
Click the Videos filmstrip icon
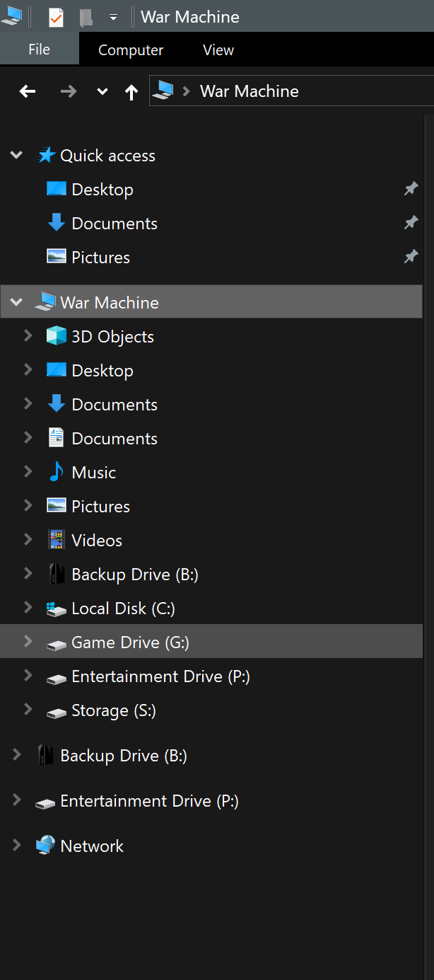coord(57,539)
